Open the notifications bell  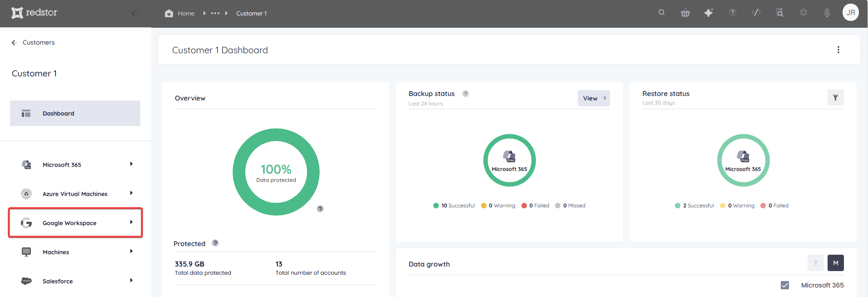pos(827,13)
